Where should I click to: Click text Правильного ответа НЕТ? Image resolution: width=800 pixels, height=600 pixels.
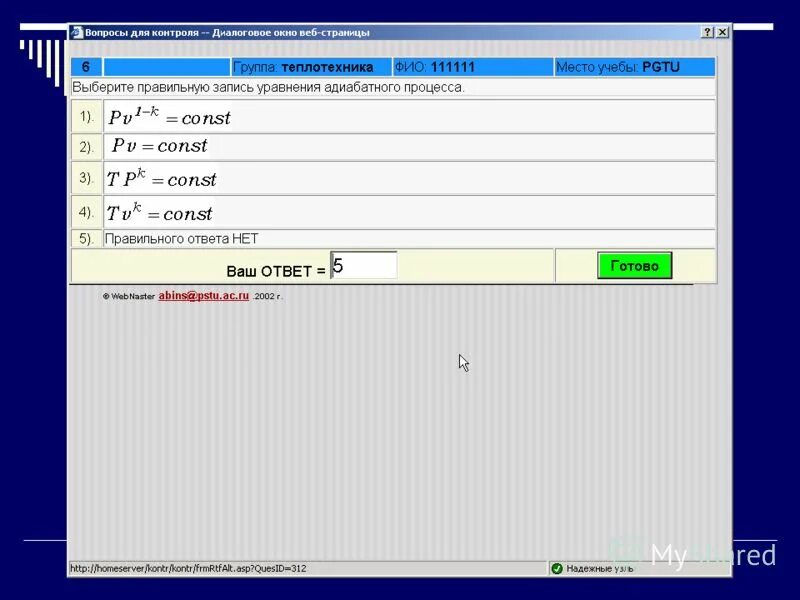(x=181, y=238)
